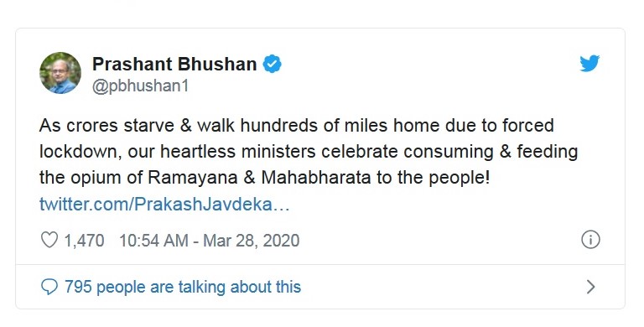Click the 10:54 AM time text
Screen dimensions: 644x327
click(153, 241)
